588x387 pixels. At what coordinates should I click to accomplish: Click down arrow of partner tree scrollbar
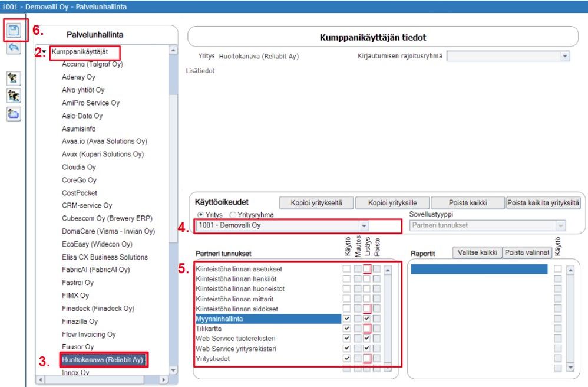(x=173, y=370)
